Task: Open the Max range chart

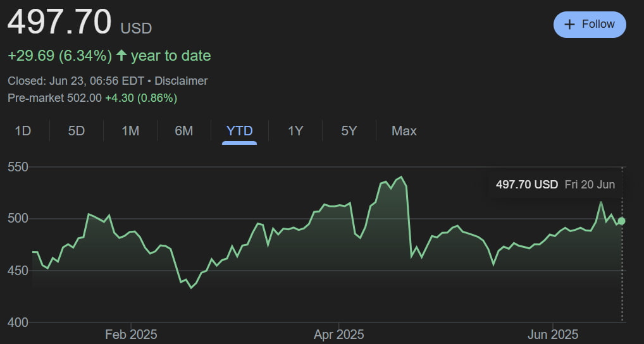Action: tap(404, 131)
